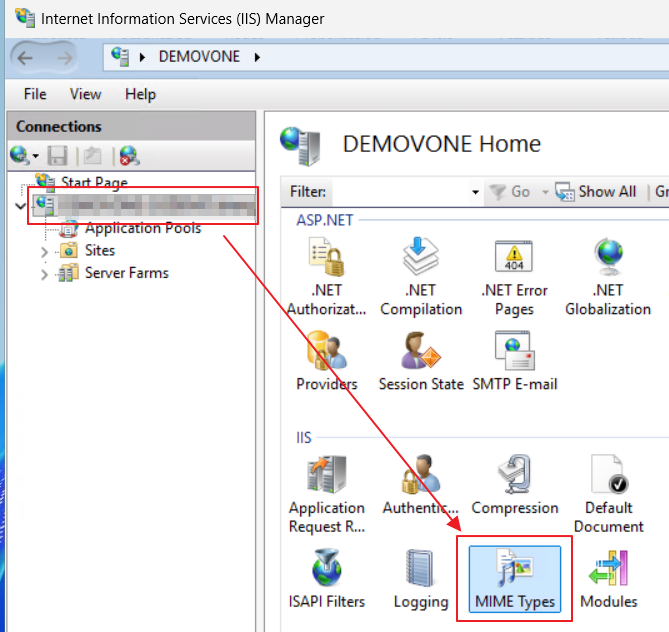669x632 pixels.
Task: Open the connect icon's dropdown arrow
Action: (36, 156)
